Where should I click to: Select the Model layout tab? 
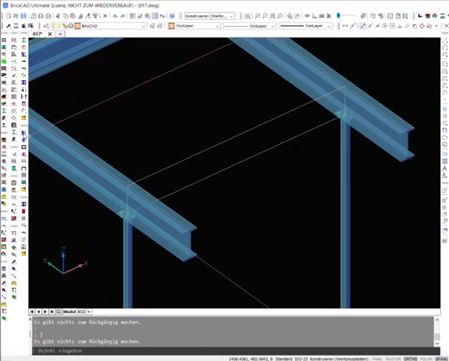click(70, 312)
